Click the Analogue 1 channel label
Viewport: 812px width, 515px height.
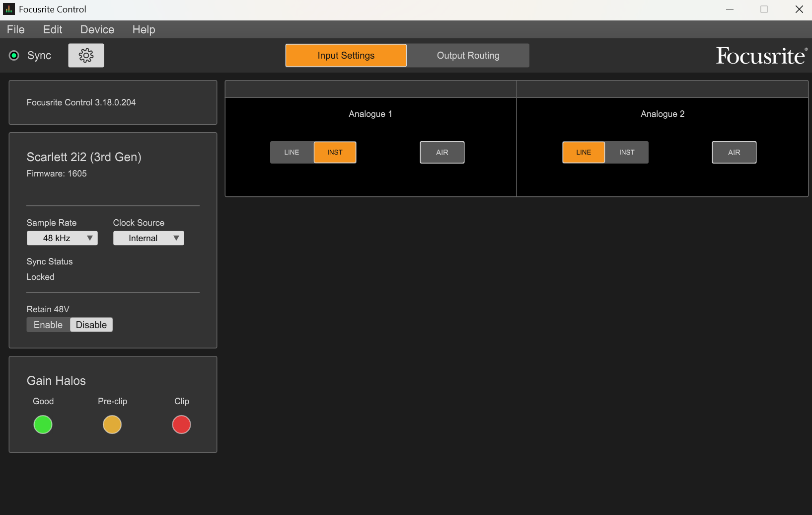(370, 114)
